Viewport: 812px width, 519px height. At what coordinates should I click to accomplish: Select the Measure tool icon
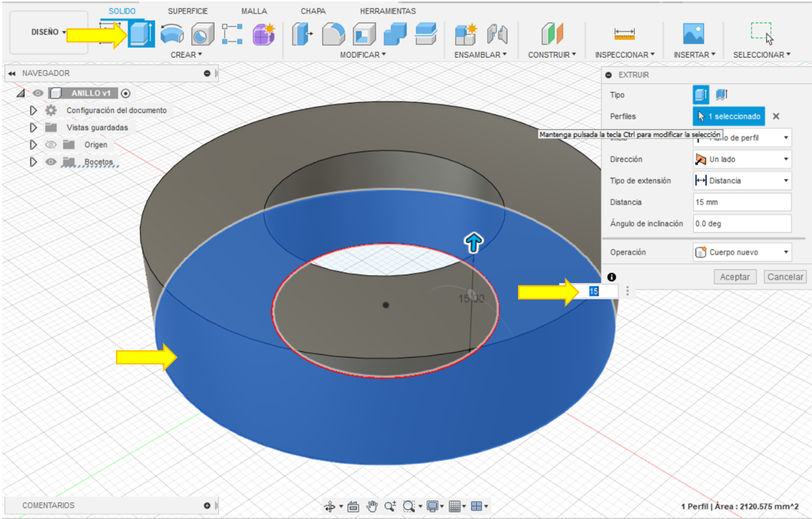click(x=625, y=34)
